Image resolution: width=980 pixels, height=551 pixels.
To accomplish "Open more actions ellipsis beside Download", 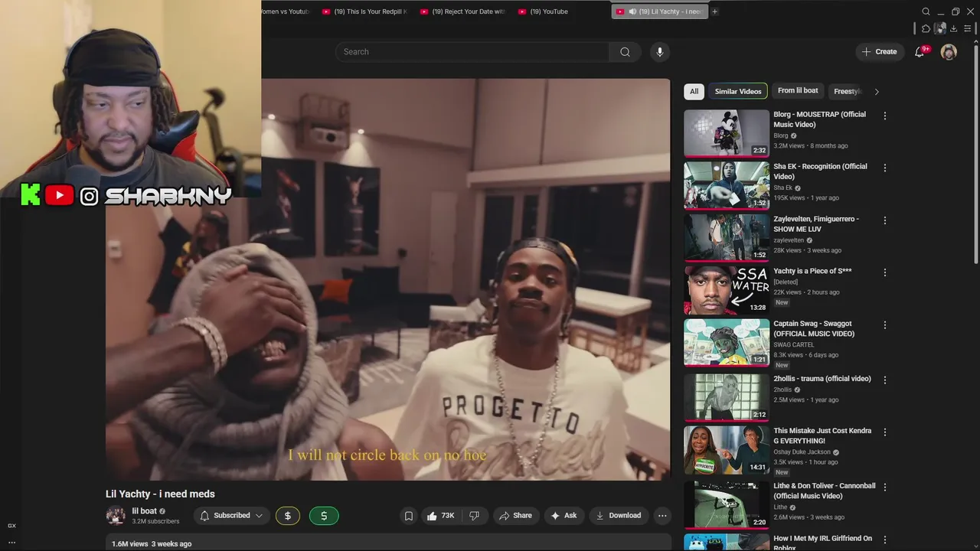I will click(x=662, y=516).
